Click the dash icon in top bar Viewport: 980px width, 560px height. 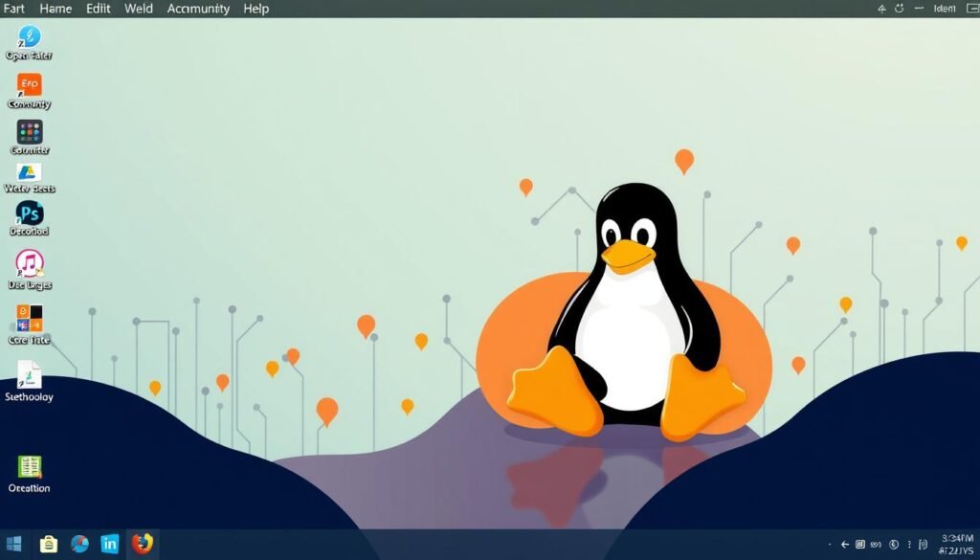click(919, 8)
